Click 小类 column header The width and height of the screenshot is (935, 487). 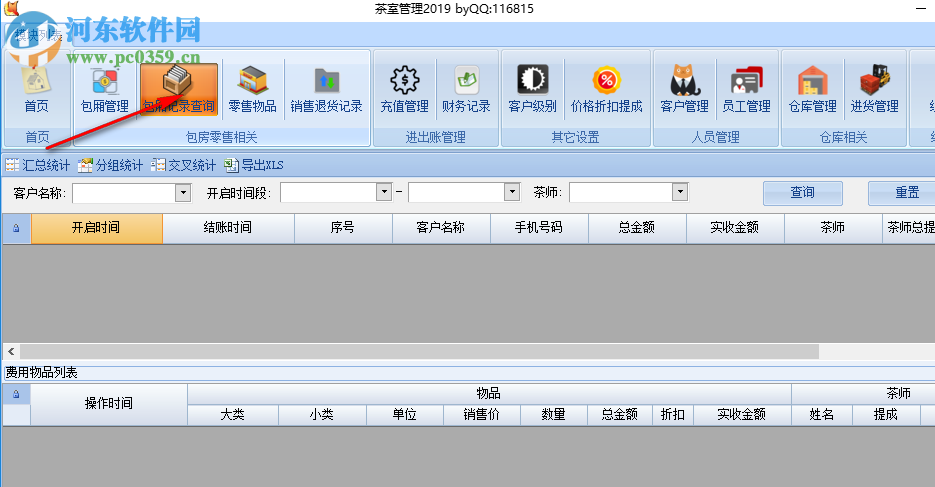tap(322, 415)
